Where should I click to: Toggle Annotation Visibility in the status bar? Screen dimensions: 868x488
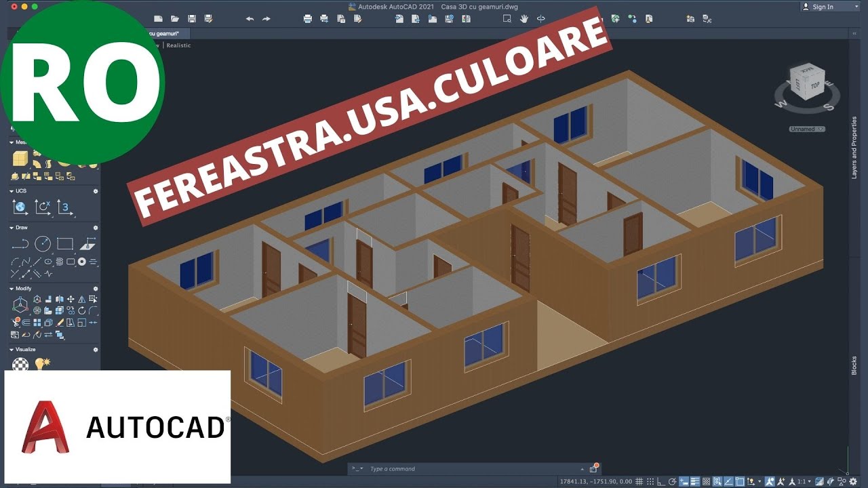coord(770,481)
